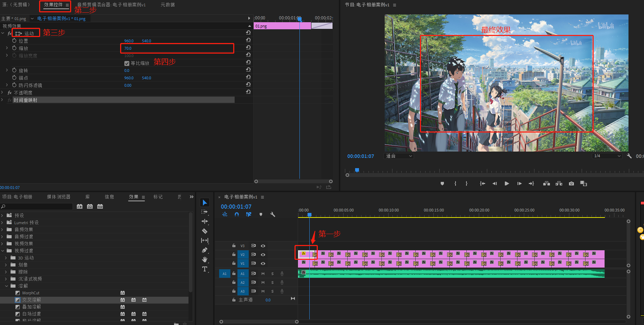Click the Mark In button
Screen dimensions: 644x325
455,184
